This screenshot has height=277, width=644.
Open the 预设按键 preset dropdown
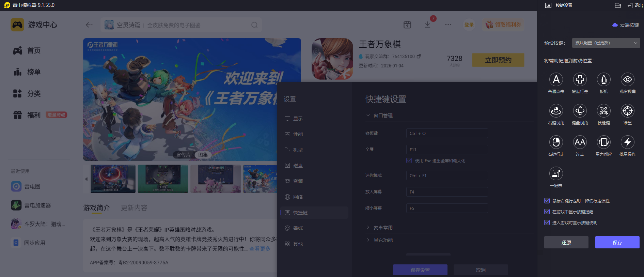tap(606, 43)
